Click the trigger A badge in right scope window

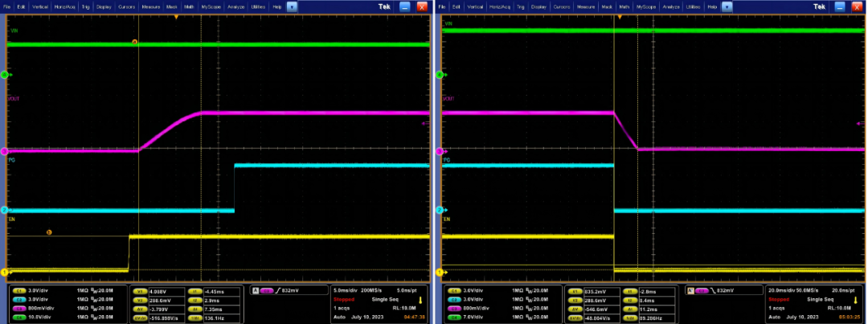click(x=691, y=291)
